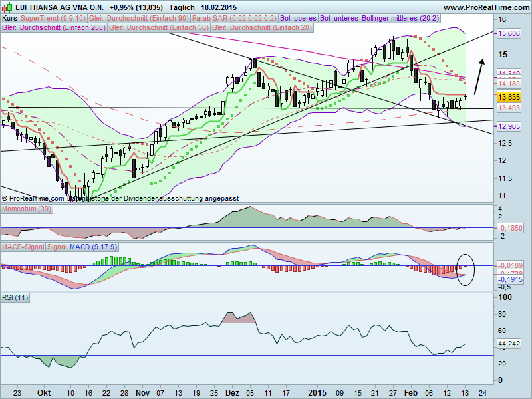Select Gleit. Durchschnitt (Einfach 200) label
Viewport: 532px width, 399px height.
[x=54, y=27]
